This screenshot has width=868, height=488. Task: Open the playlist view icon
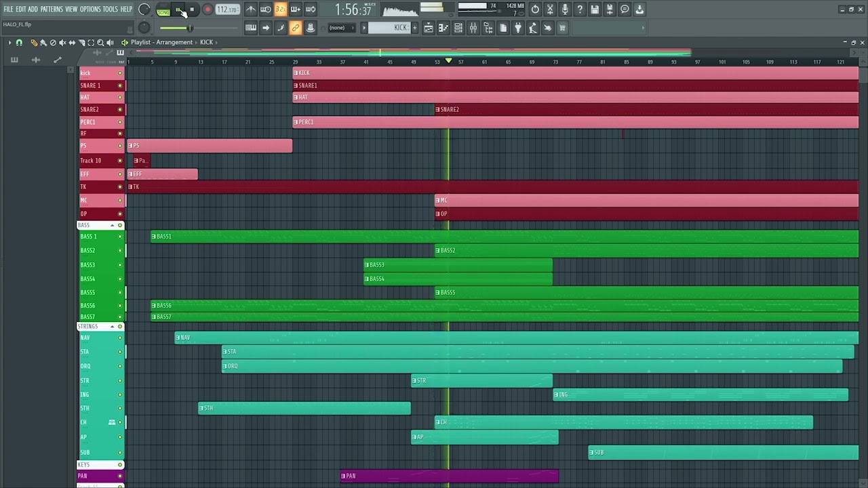tap(429, 28)
